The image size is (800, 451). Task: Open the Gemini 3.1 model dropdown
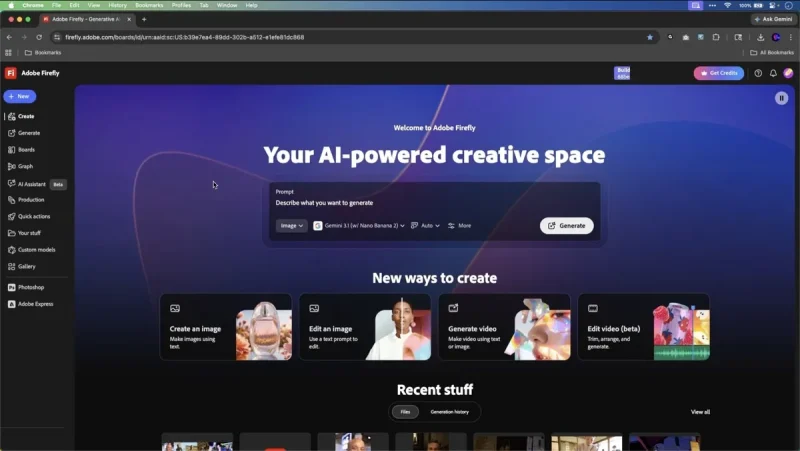(x=359, y=226)
